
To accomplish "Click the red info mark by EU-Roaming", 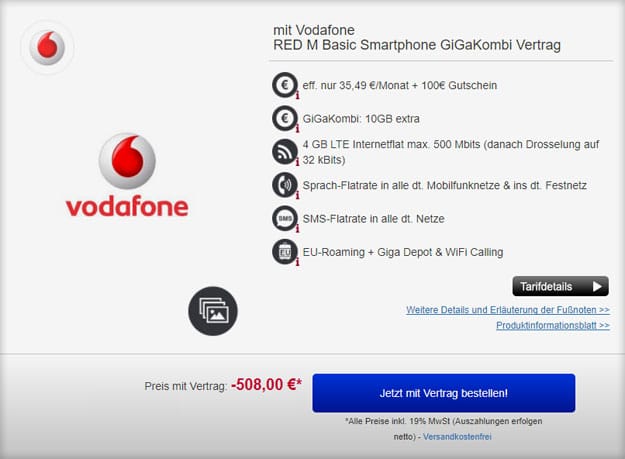I will pyautogui.click(x=297, y=262).
